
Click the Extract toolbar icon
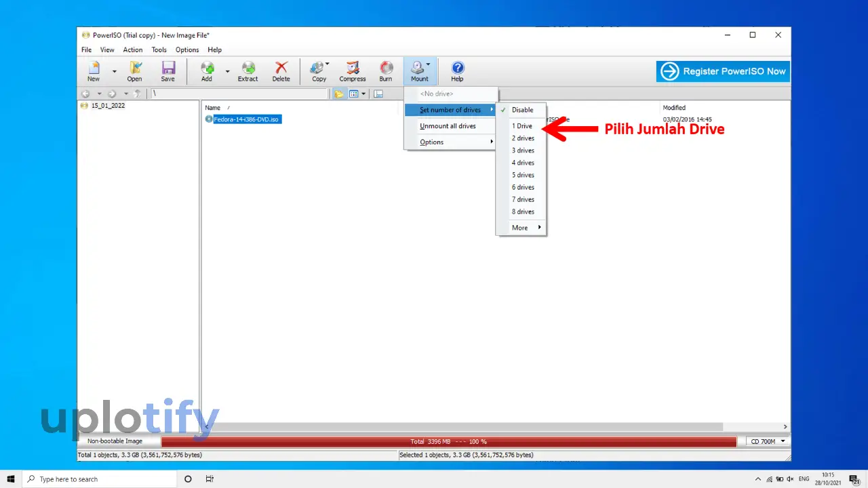pos(248,70)
